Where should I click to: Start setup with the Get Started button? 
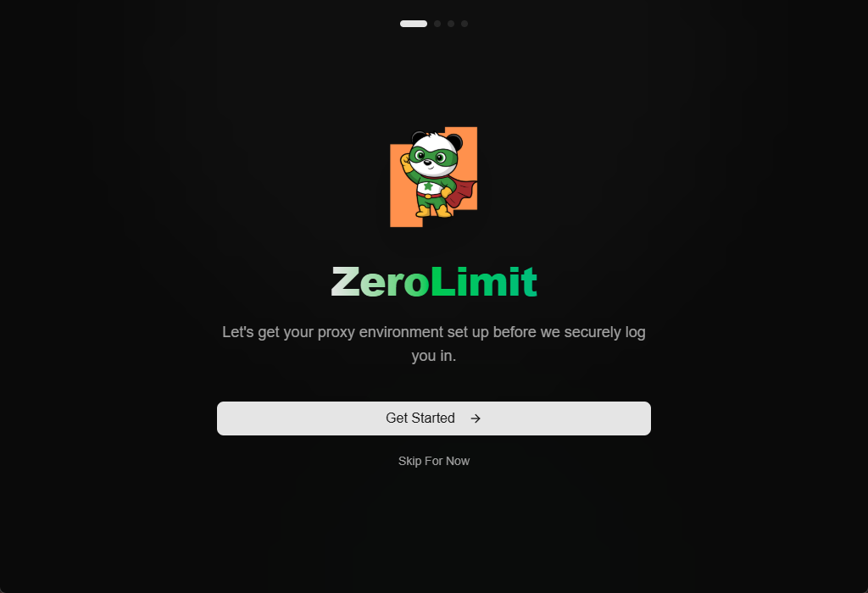pos(433,418)
